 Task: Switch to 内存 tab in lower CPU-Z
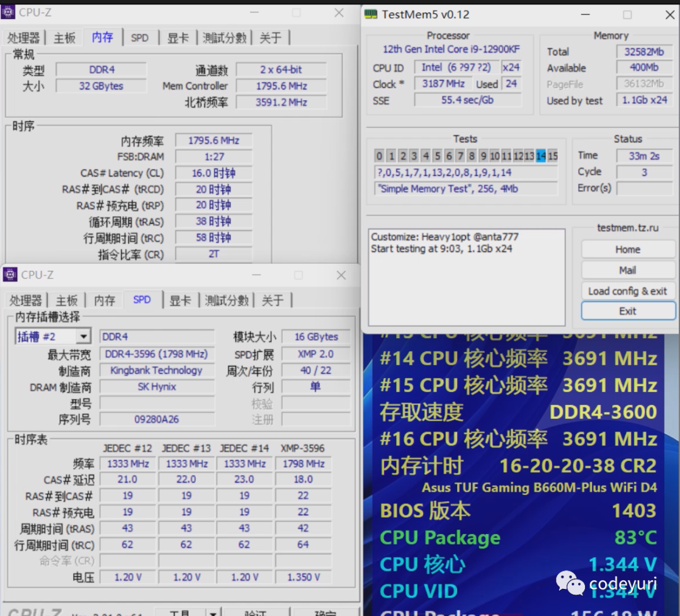[105, 300]
